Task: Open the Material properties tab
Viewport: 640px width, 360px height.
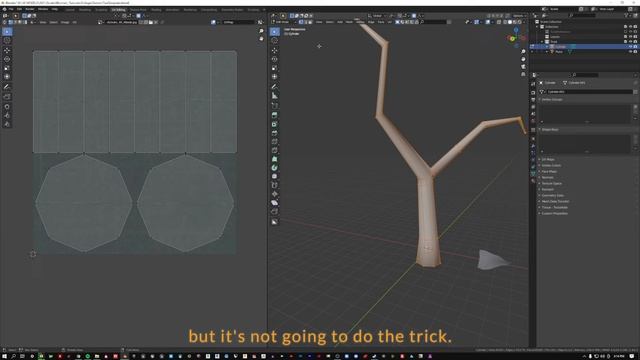Action: click(x=533, y=181)
